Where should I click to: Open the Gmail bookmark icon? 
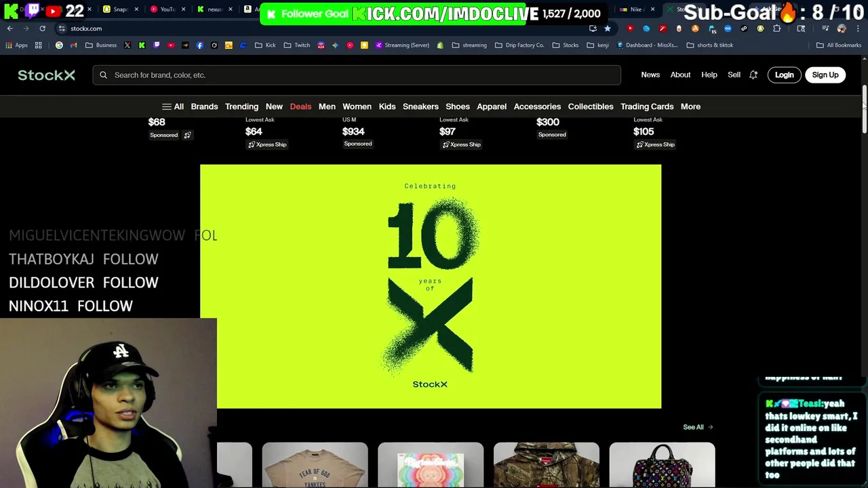point(73,45)
